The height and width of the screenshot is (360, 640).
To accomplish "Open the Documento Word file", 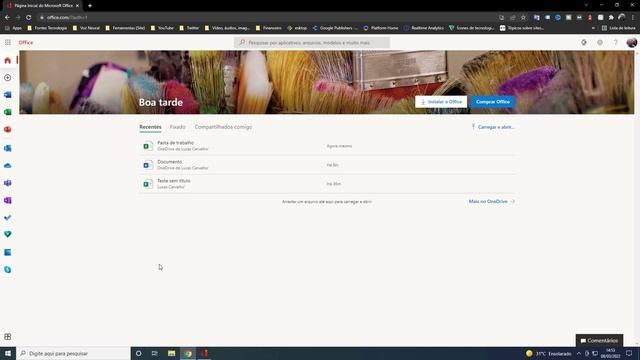I will 327,165.
